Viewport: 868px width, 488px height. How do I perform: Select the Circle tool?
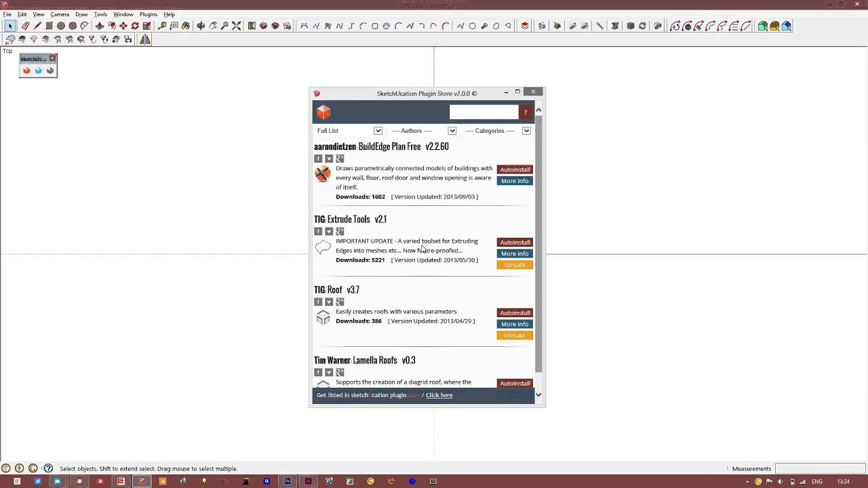coord(61,26)
